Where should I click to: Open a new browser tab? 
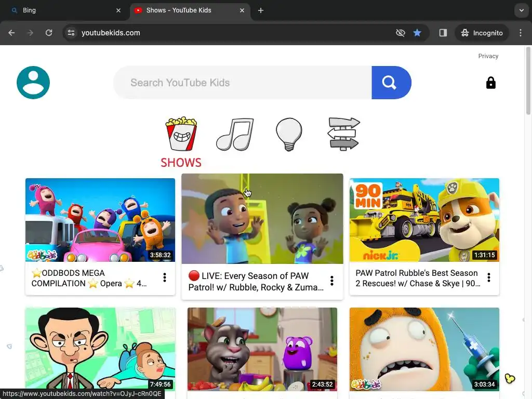tap(261, 10)
